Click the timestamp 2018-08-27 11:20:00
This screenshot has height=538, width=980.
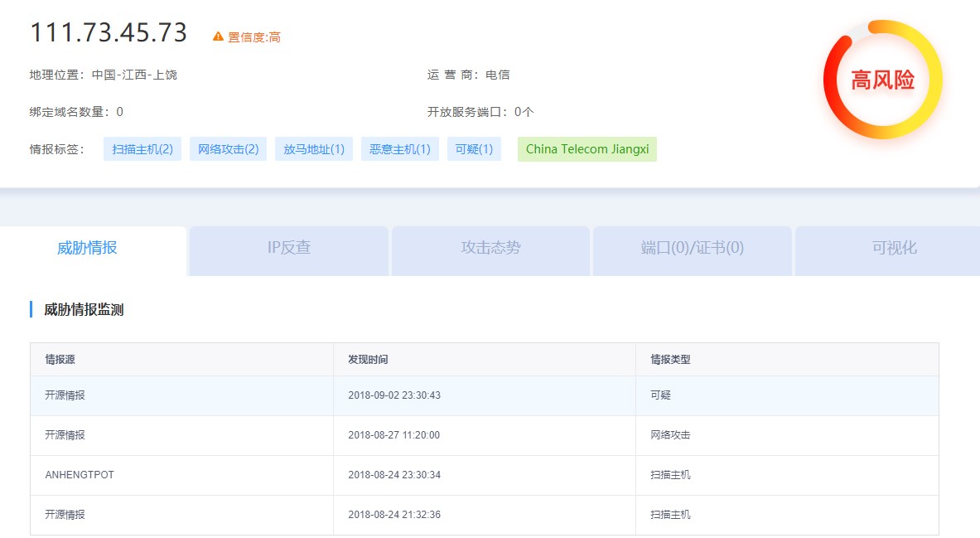393,434
